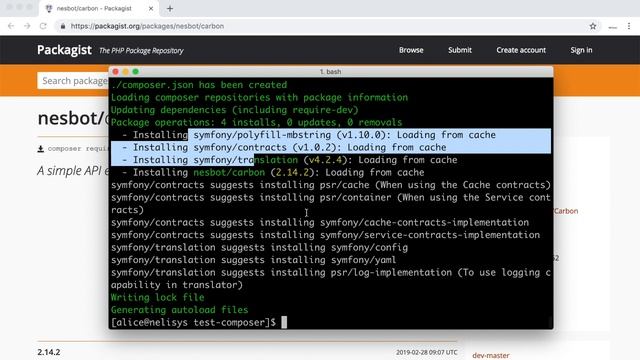Click './composer.json has been created' line

[199, 85]
